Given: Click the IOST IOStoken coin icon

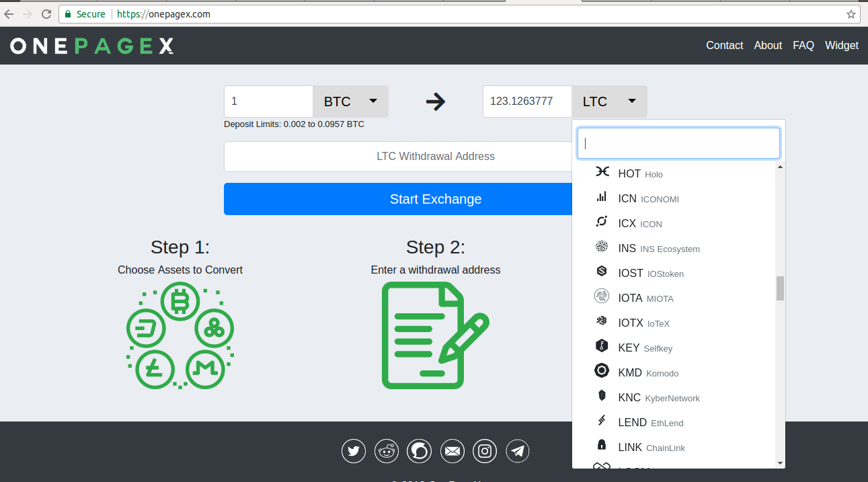Looking at the screenshot, I should 602,272.
